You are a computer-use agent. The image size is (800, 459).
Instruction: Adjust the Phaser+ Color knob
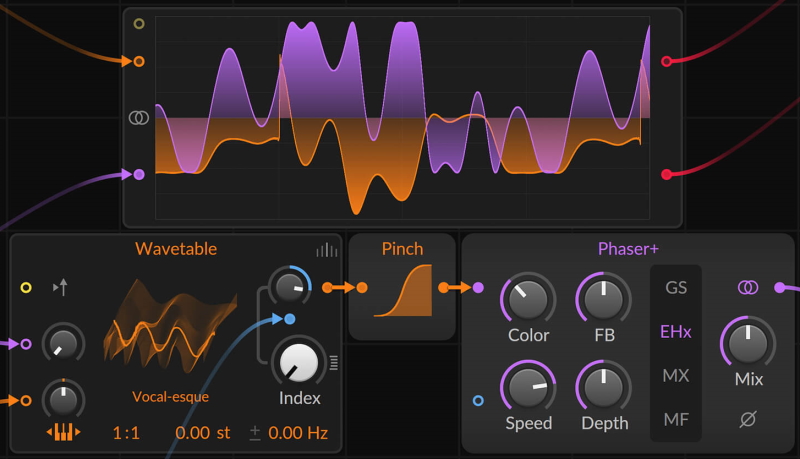[528, 299]
